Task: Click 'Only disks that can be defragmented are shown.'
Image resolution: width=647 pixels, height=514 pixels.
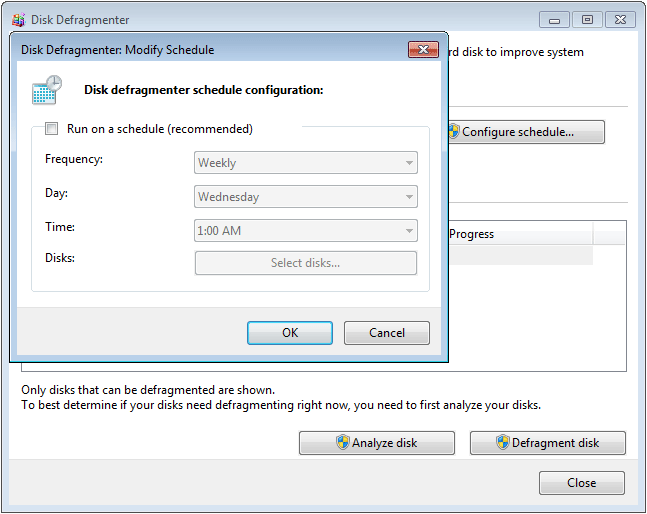Action: point(148,390)
